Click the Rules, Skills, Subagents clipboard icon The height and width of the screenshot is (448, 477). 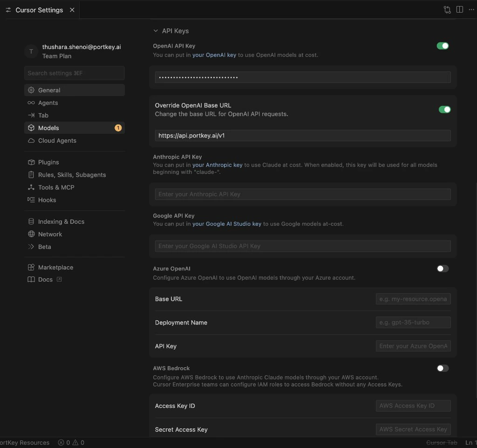pos(31,175)
